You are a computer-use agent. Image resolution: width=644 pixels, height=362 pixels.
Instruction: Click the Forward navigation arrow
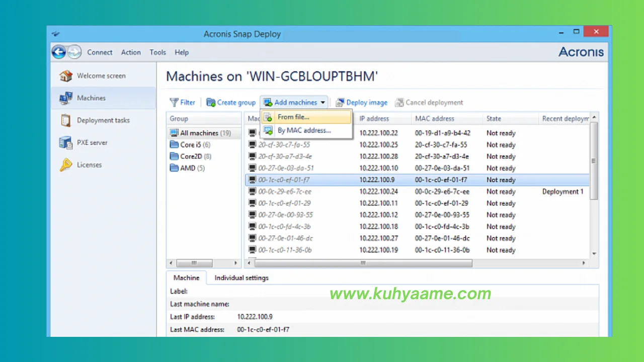pos(74,52)
